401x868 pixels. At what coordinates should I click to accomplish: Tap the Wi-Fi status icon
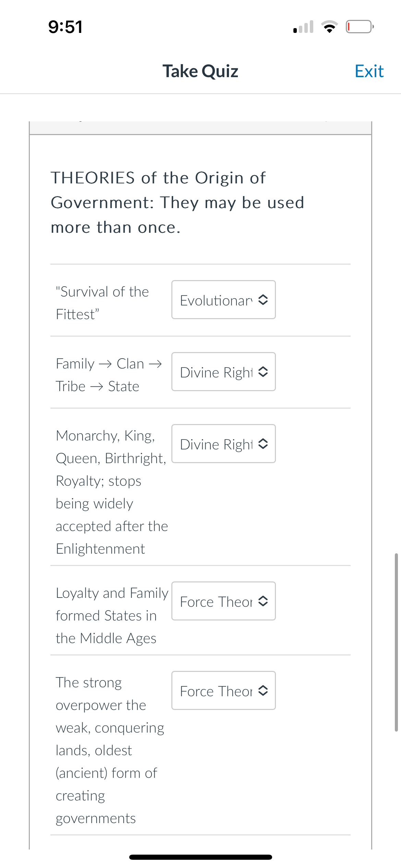tap(329, 27)
